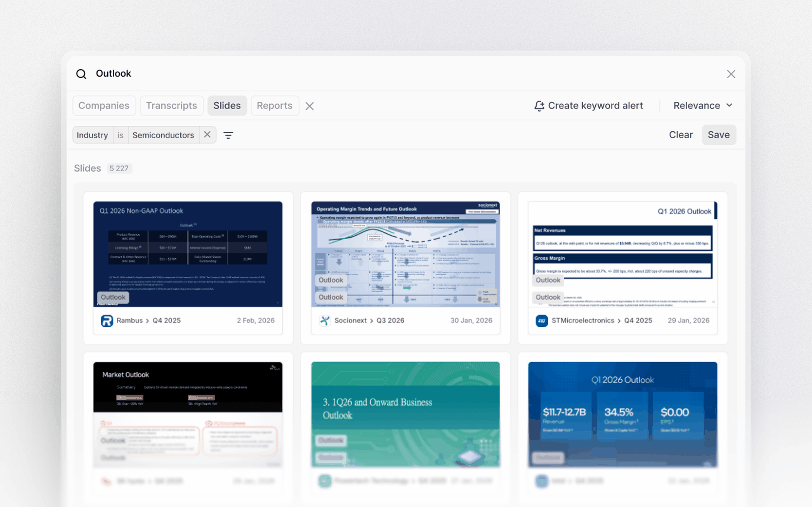The width and height of the screenshot is (812, 507).
Task: Click the search magnifier icon
Action: 81,74
